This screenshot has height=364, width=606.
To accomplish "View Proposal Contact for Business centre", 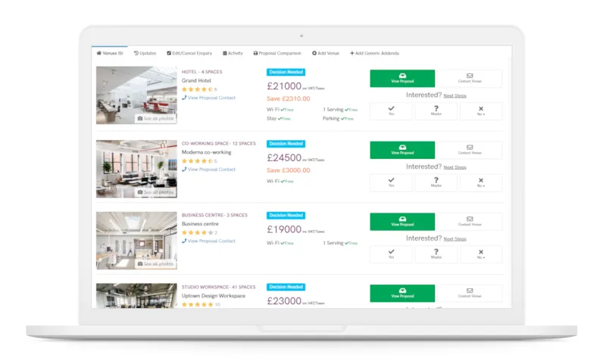I will (209, 241).
